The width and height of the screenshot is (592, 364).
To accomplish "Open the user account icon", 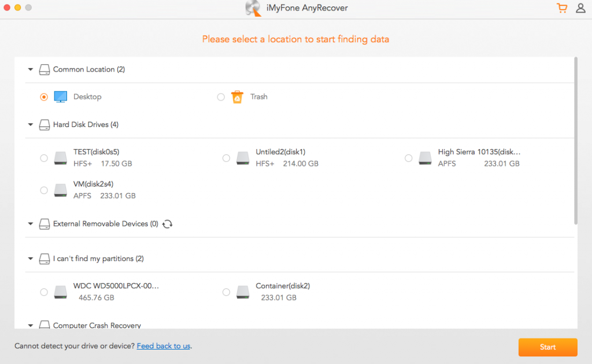I will (x=580, y=8).
